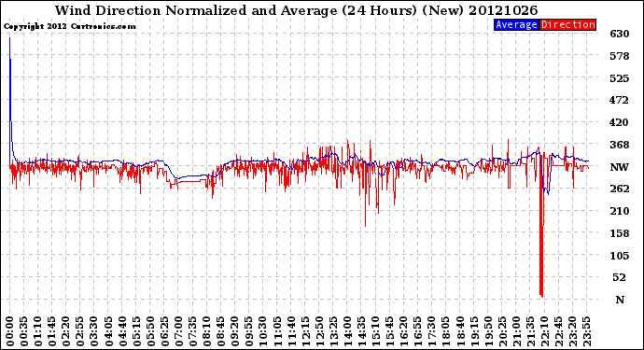Click the 21:35 time axis label
644x350 pixels.
pos(530,331)
